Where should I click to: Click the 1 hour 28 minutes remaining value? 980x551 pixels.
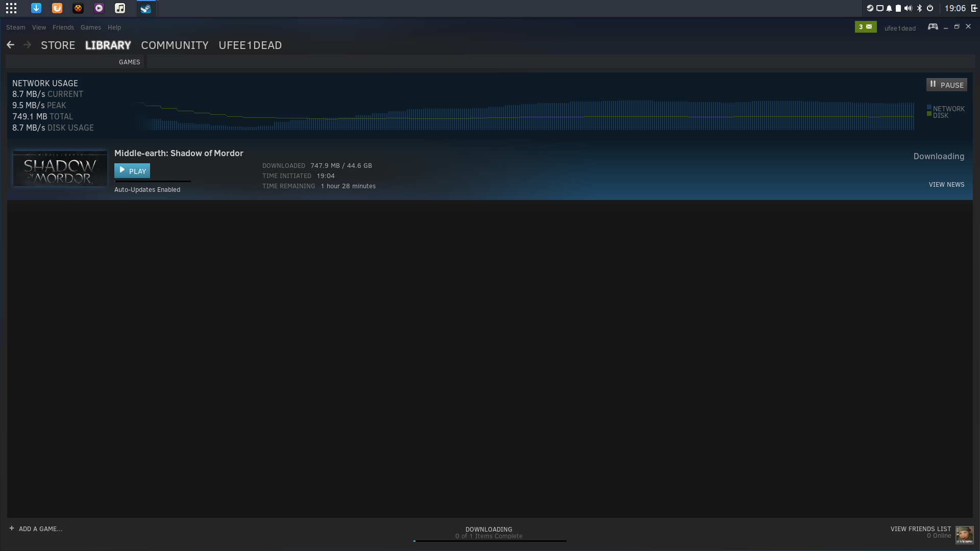click(348, 186)
